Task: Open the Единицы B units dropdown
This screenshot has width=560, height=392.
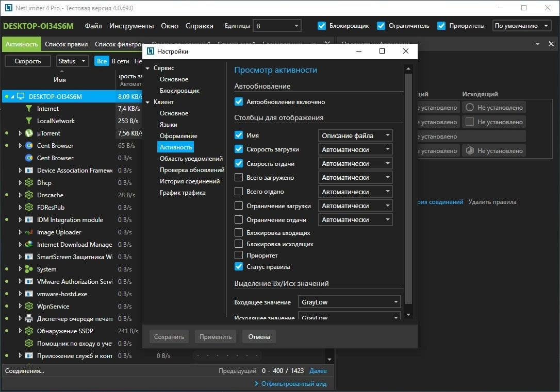Action: coord(277,26)
